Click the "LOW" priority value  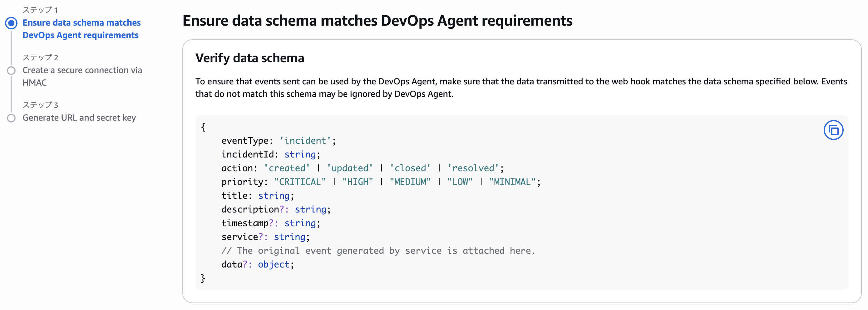click(x=460, y=182)
